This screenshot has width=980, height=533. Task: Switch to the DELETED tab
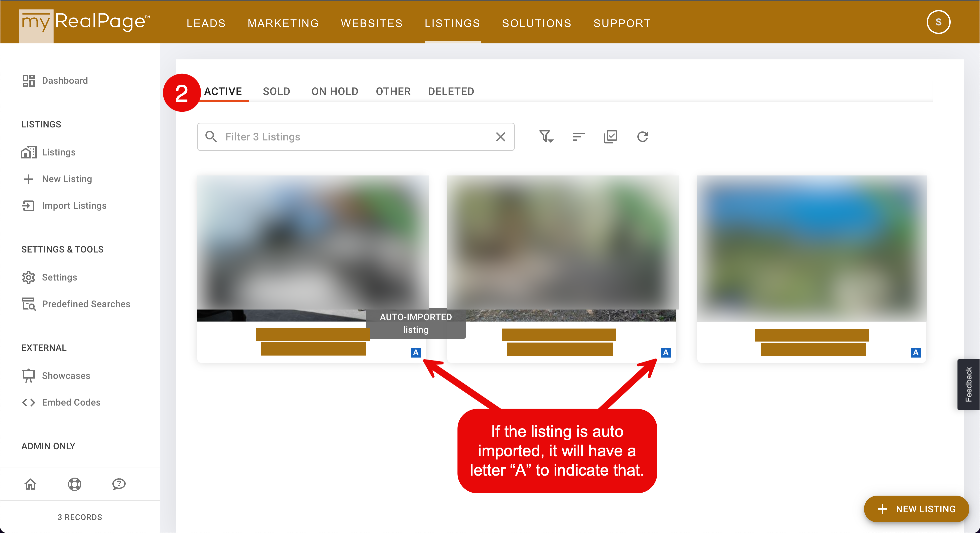click(451, 91)
